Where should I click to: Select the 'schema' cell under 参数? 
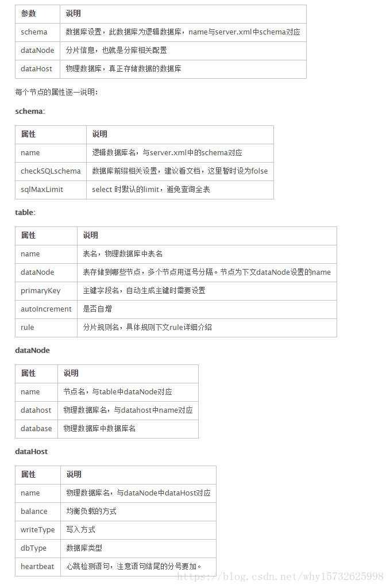click(37, 32)
